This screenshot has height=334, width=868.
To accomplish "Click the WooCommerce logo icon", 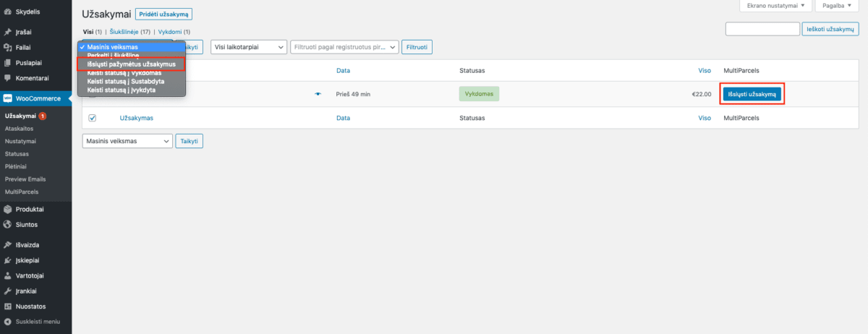I will point(7,98).
